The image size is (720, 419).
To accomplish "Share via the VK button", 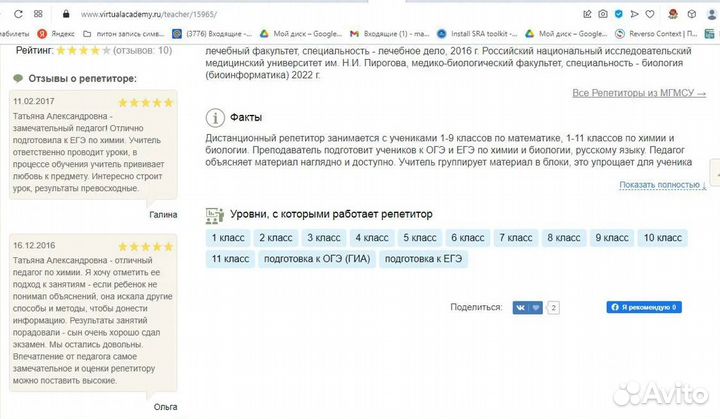I will click(x=528, y=307).
